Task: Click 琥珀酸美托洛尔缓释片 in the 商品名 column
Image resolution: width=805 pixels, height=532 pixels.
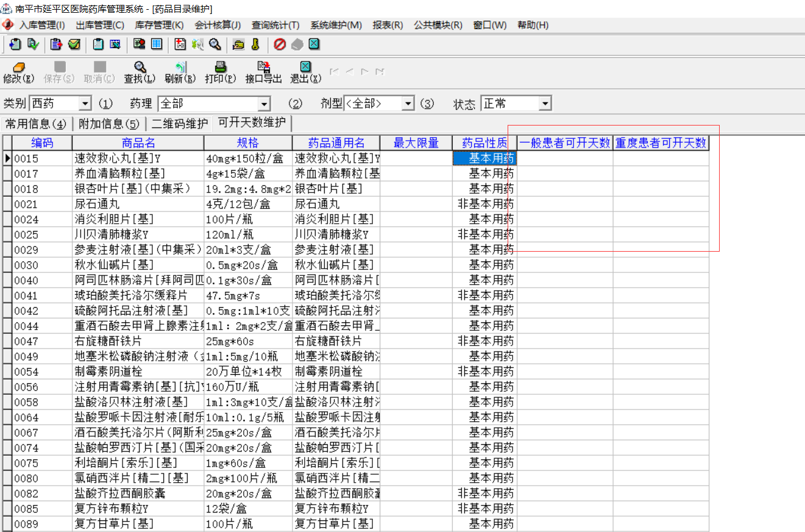Action: (138, 296)
